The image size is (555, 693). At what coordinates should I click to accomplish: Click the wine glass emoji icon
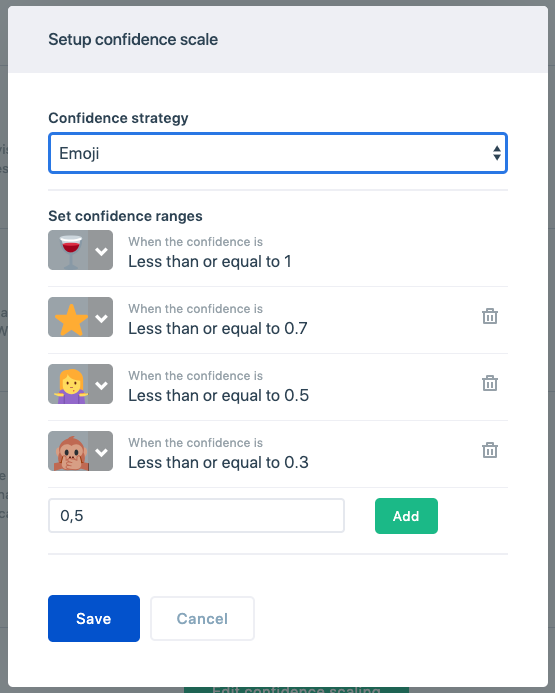(71, 251)
